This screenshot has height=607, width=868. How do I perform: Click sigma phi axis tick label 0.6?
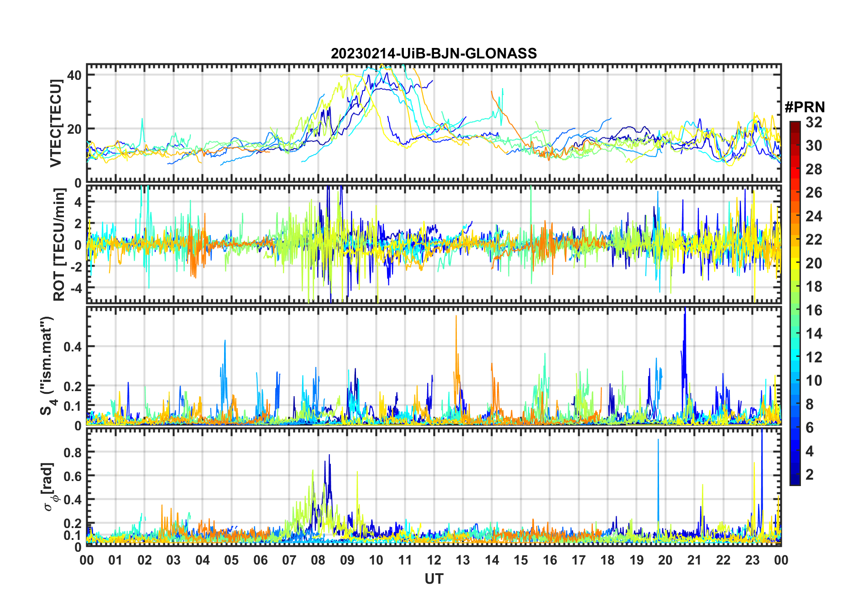coord(73,476)
